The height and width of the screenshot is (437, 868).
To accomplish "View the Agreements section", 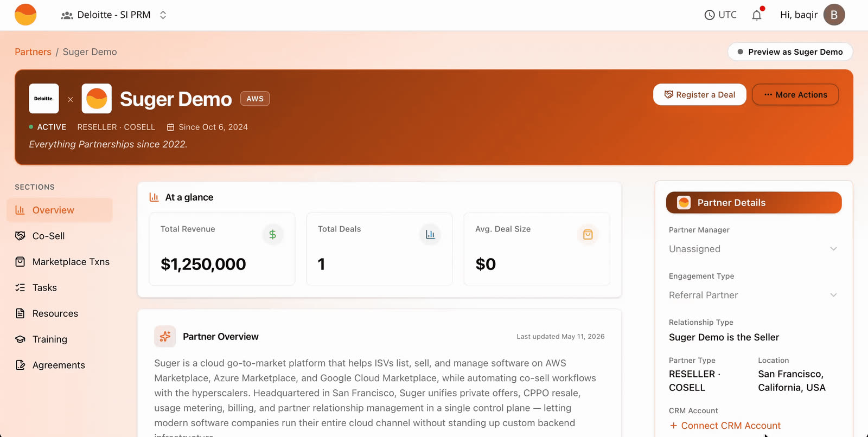I will coord(60,365).
